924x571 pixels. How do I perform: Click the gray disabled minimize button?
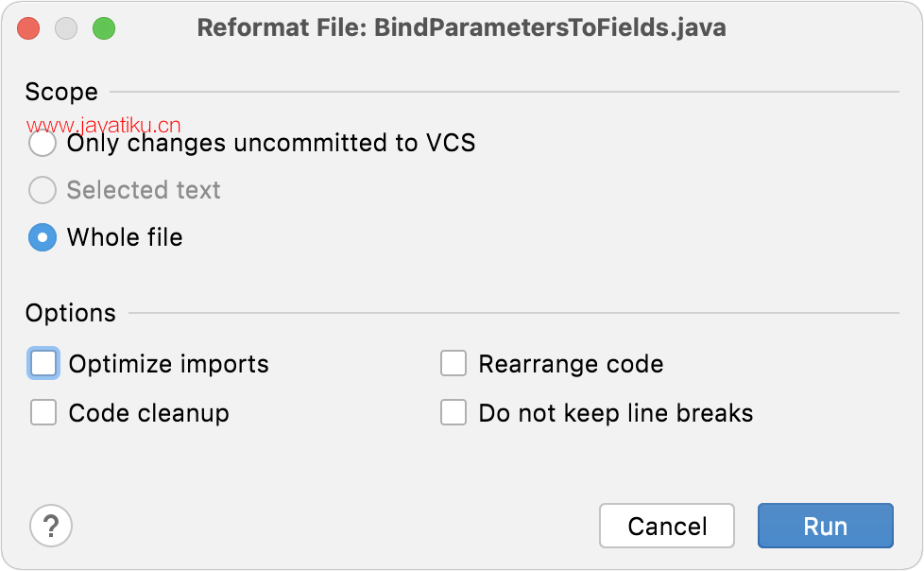click(66, 28)
